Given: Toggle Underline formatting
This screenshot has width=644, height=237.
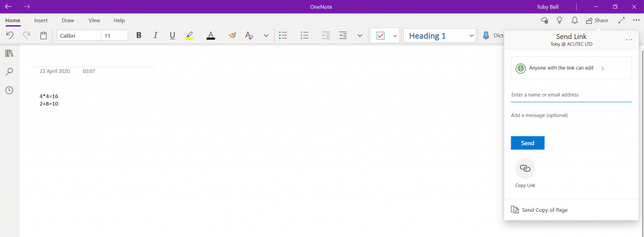Looking at the screenshot, I should pos(172,36).
